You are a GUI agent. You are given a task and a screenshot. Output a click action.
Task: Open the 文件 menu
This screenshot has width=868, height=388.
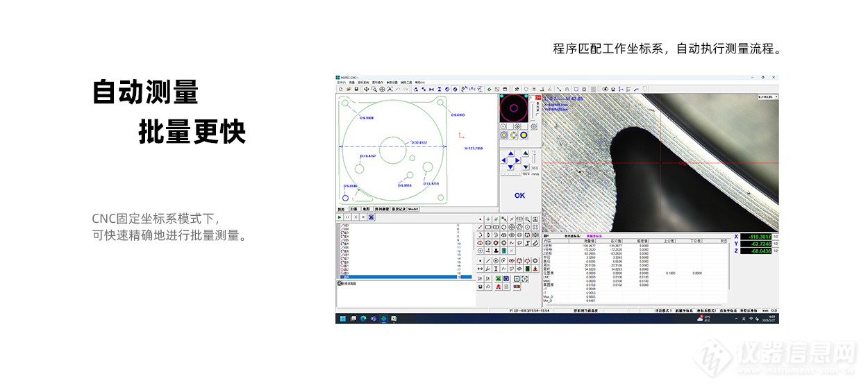[x=342, y=83]
